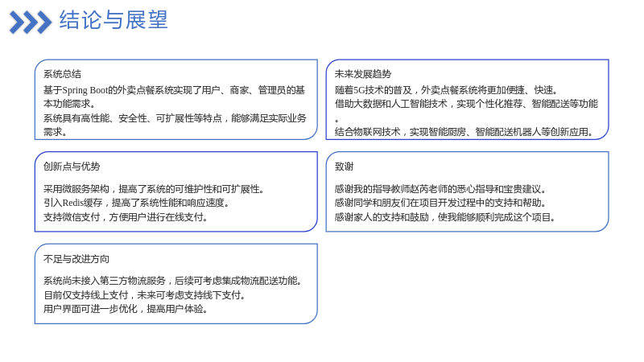This screenshot has width=644, height=362.
Task: Select the 创新点与优势 heading
Action: coord(72,167)
